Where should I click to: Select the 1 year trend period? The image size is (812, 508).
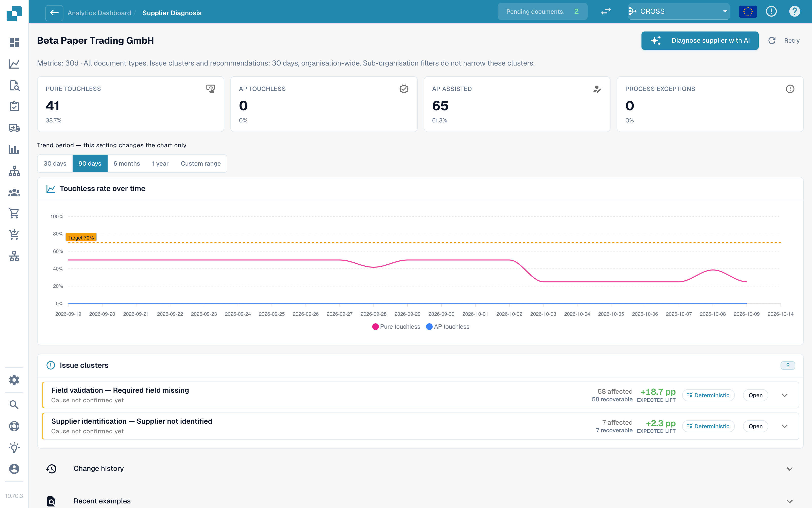click(160, 164)
